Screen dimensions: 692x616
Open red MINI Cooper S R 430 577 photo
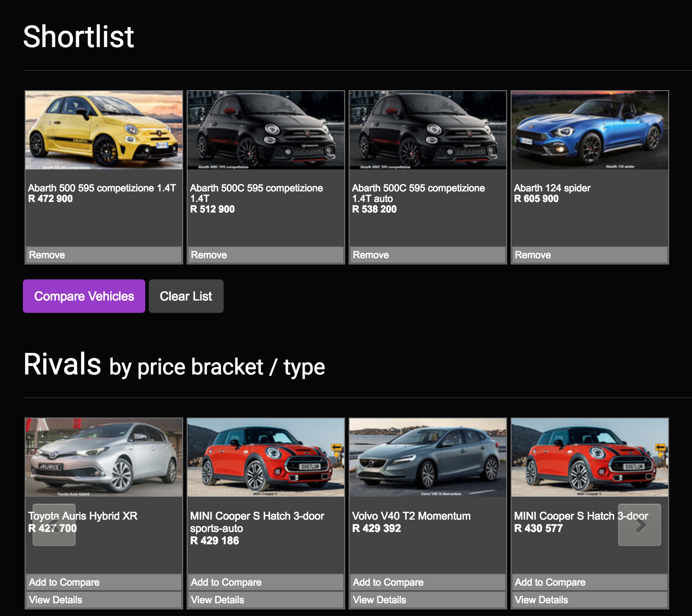(590, 458)
